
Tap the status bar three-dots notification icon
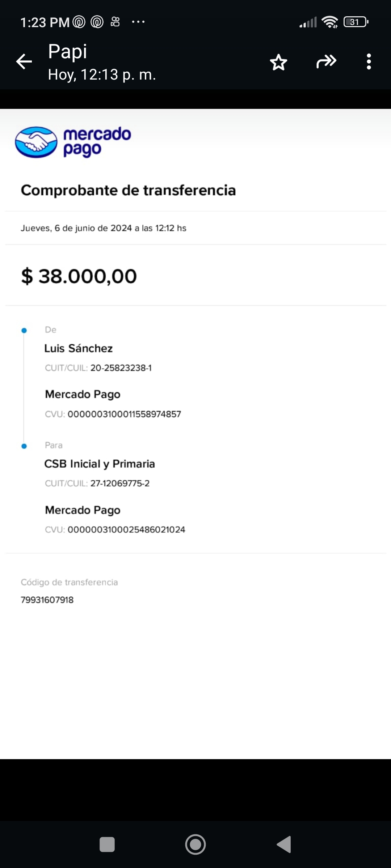click(138, 22)
